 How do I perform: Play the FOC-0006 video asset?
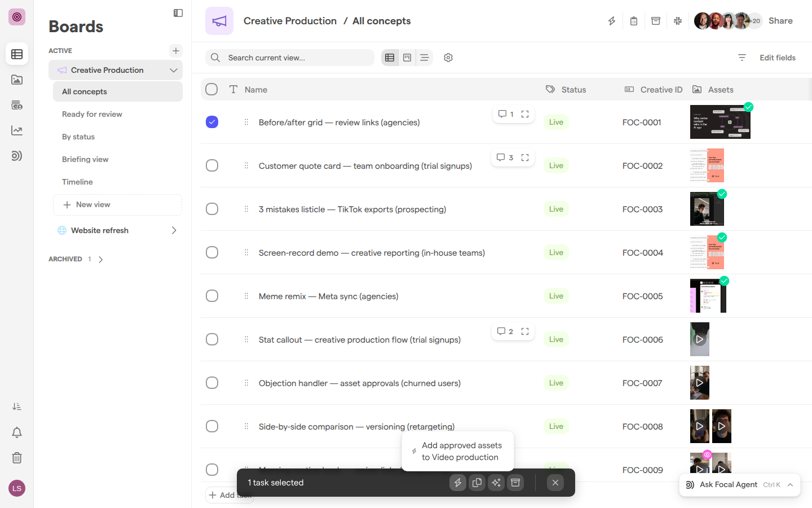(x=700, y=339)
